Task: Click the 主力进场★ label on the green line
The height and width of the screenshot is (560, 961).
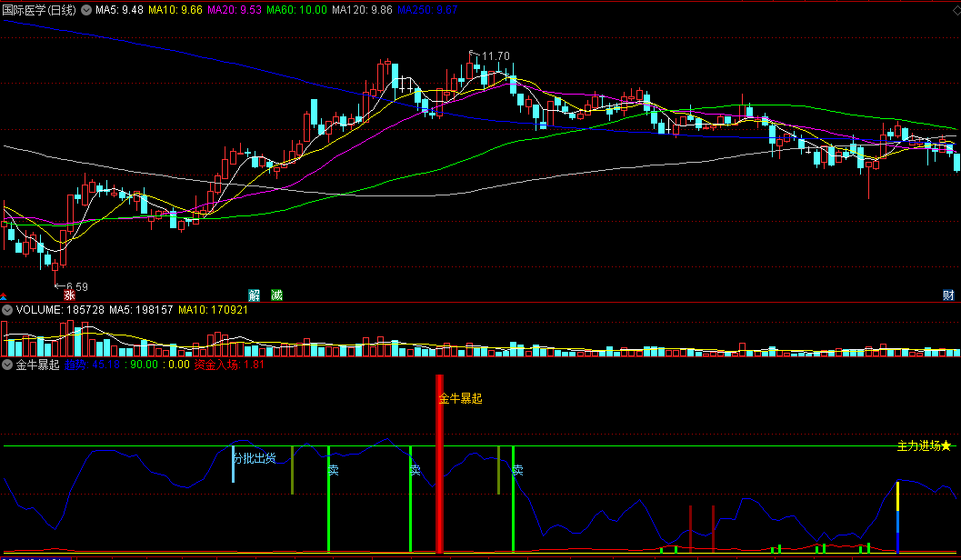Action: [925, 446]
